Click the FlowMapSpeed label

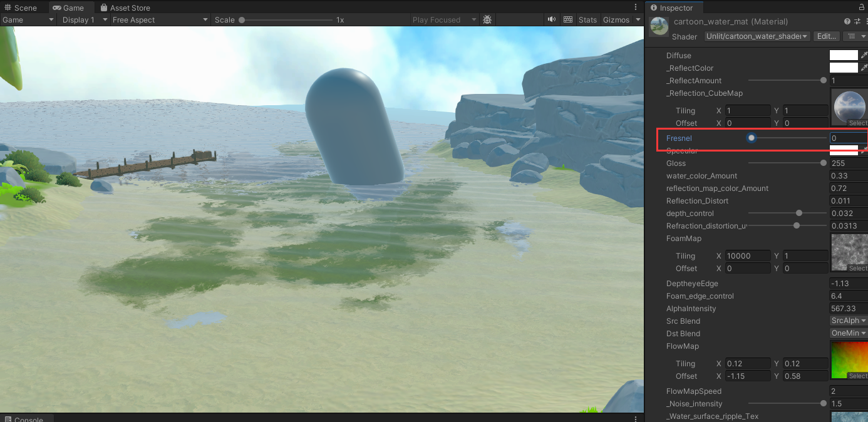(693, 391)
